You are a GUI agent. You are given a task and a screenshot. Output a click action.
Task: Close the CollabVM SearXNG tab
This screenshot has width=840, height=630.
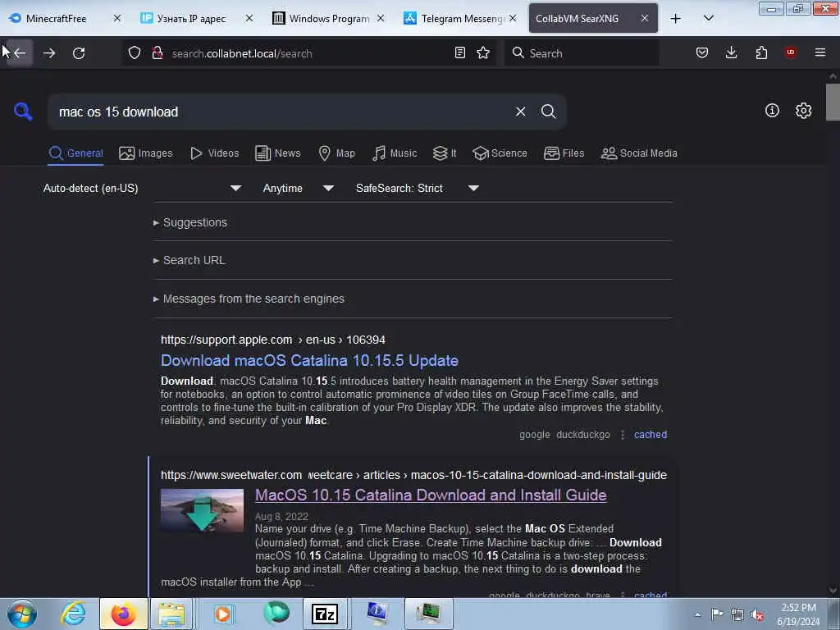click(x=645, y=18)
